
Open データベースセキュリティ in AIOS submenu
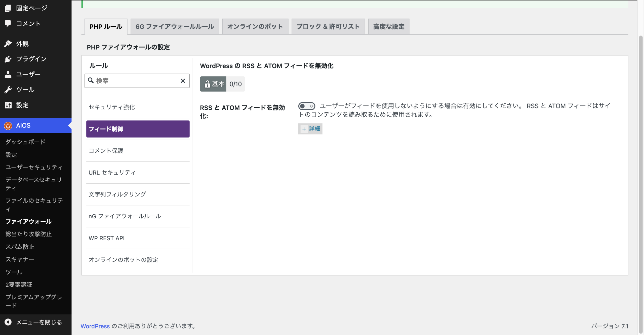[x=34, y=184]
